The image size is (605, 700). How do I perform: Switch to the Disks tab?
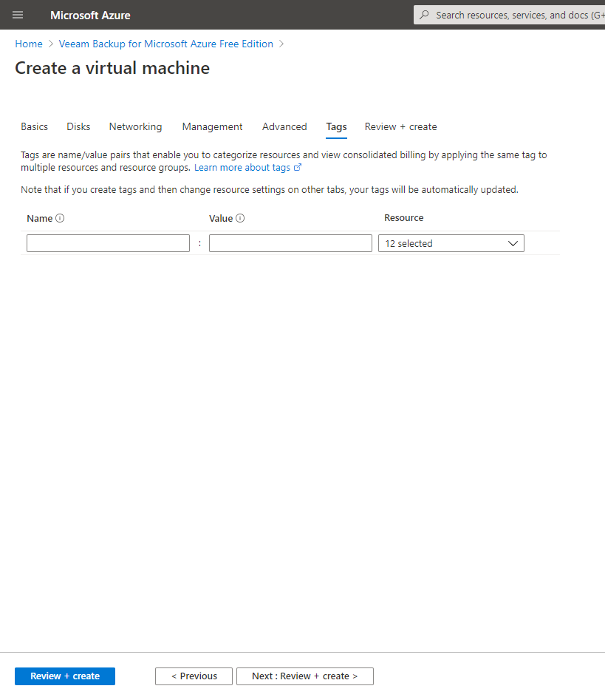(x=78, y=127)
